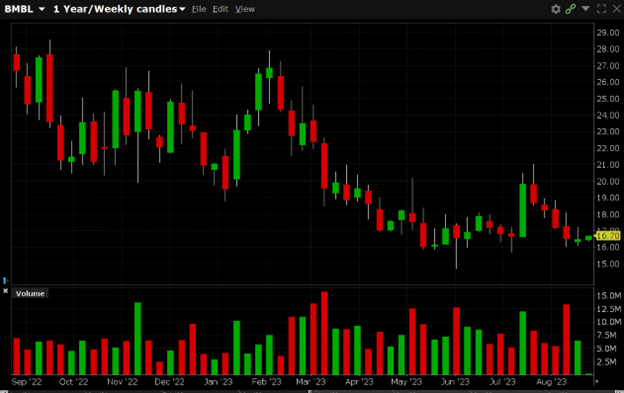
Task: Click the Feb '23 date label
Action: 266,382
